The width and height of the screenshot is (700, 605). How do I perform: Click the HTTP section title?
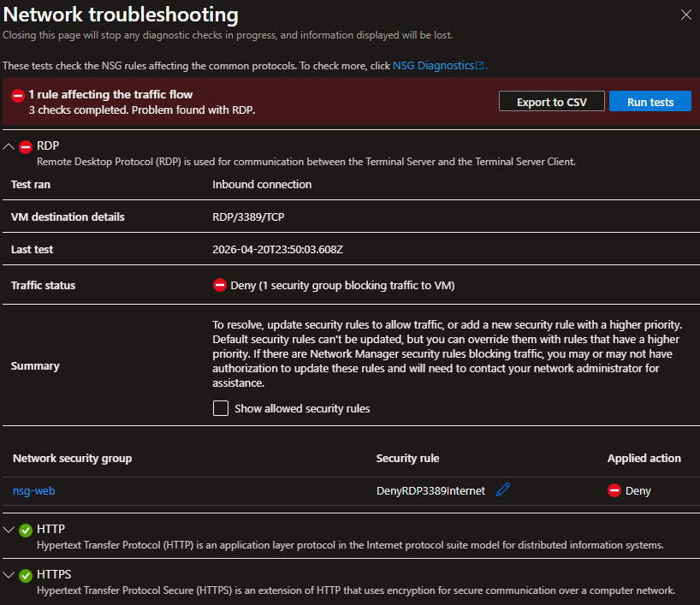pos(50,529)
